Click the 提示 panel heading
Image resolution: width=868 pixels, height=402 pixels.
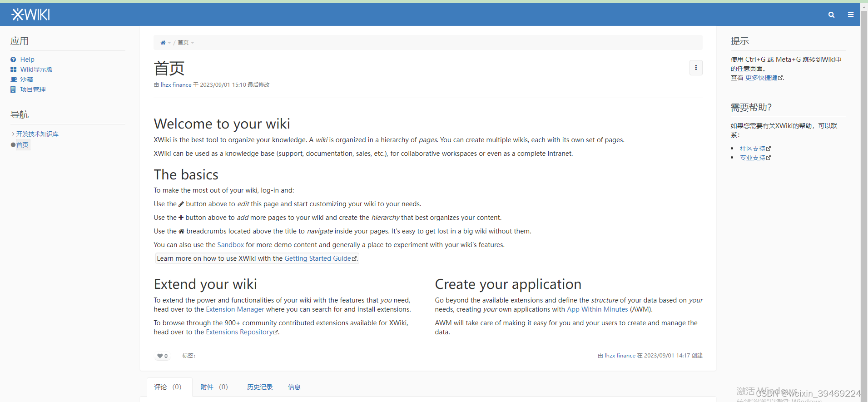[740, 41]
